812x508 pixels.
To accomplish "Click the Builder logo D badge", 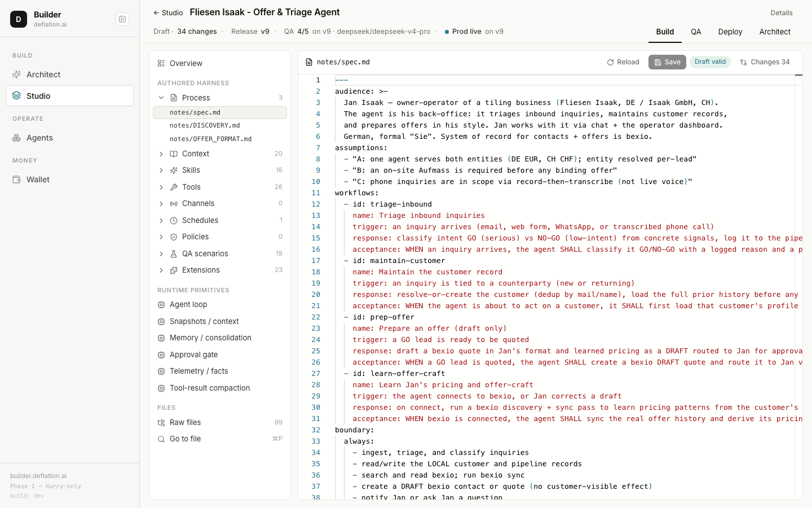I will pos(19,19).
